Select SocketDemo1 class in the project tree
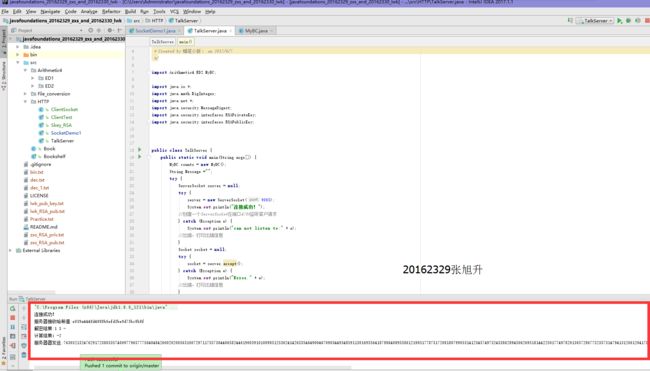Viewport: 650px width, 371px height. [x=66, y=133]
